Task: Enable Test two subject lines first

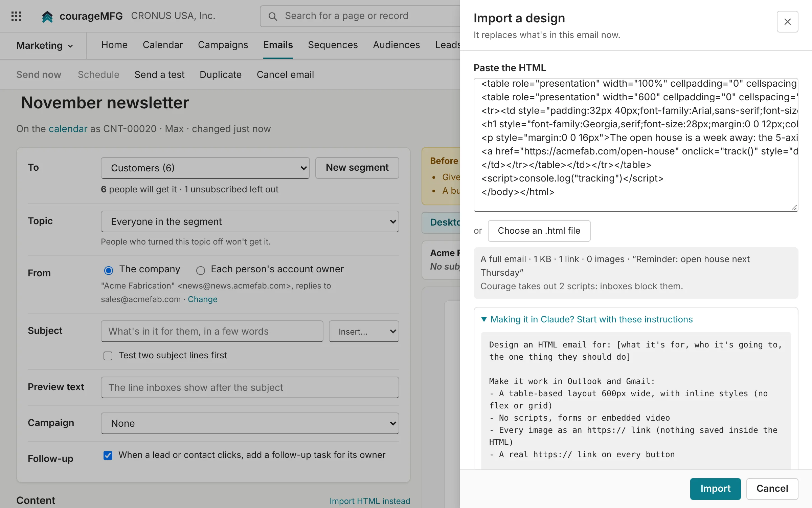Action: pos(108,356)
